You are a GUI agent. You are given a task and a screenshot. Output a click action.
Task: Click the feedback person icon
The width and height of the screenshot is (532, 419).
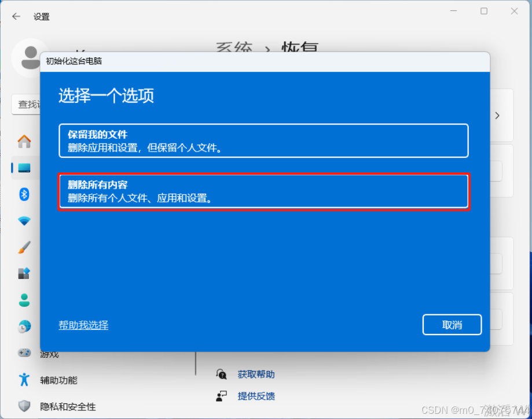(x=221, y=396)
